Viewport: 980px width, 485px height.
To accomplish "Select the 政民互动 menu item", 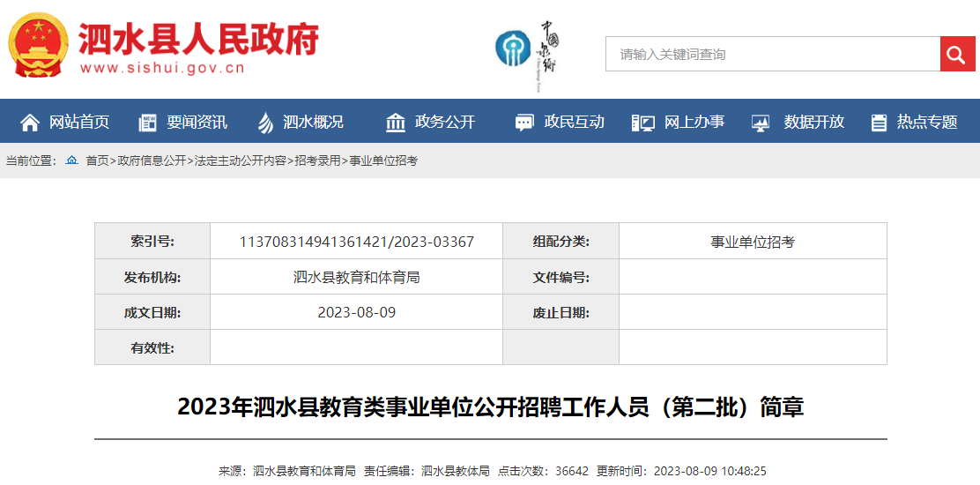I will [575, 122].
